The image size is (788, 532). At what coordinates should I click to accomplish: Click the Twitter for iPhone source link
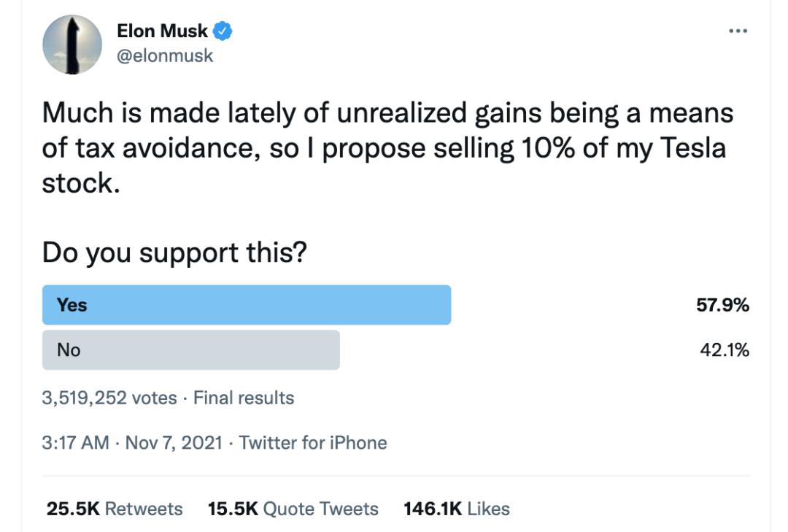tap(313, 442)
